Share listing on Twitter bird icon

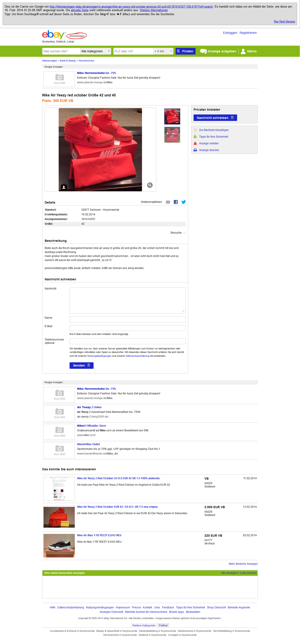pos(183,202)
